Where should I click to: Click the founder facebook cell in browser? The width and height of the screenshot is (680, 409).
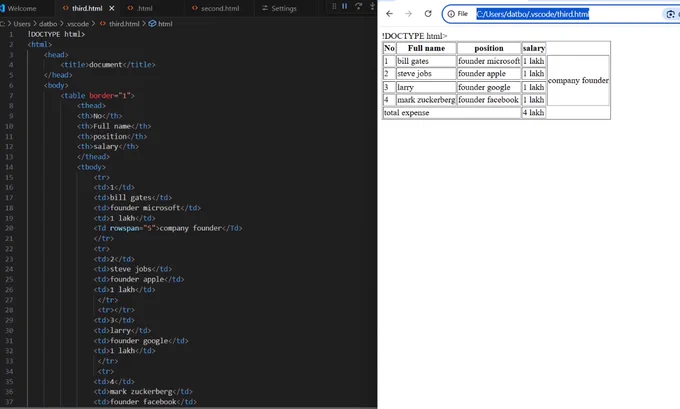click(x=489, y=100)
